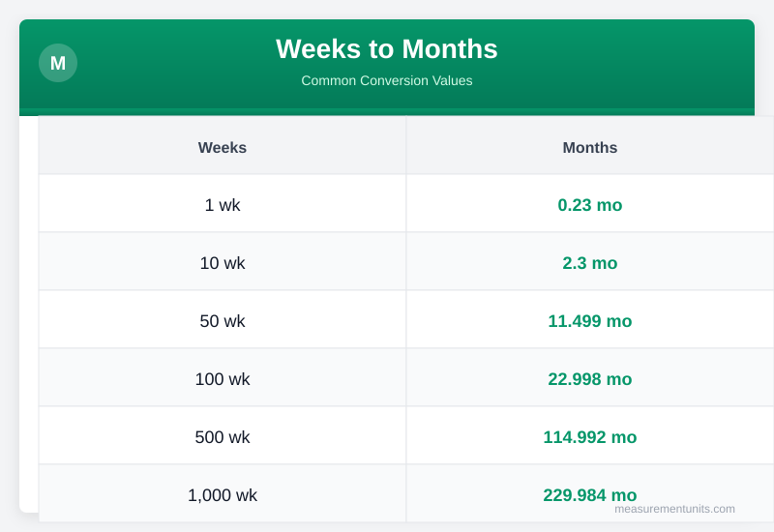Screen dimensions: 774x532
Task: Select the 114.992 mo value
Action: [x=590, y=437]
